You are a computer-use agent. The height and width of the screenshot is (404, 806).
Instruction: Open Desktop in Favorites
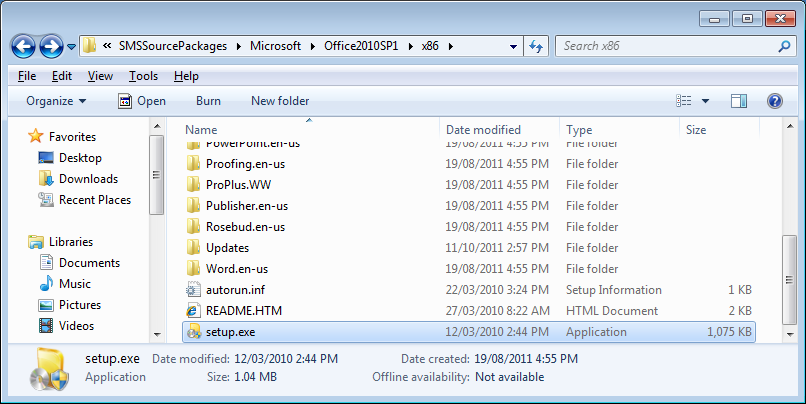80,158
